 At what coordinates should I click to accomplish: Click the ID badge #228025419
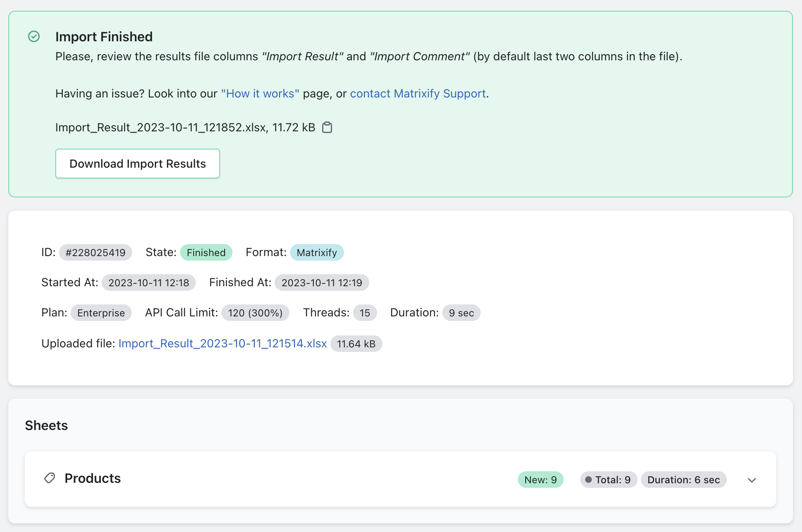(x=95, y=253)
